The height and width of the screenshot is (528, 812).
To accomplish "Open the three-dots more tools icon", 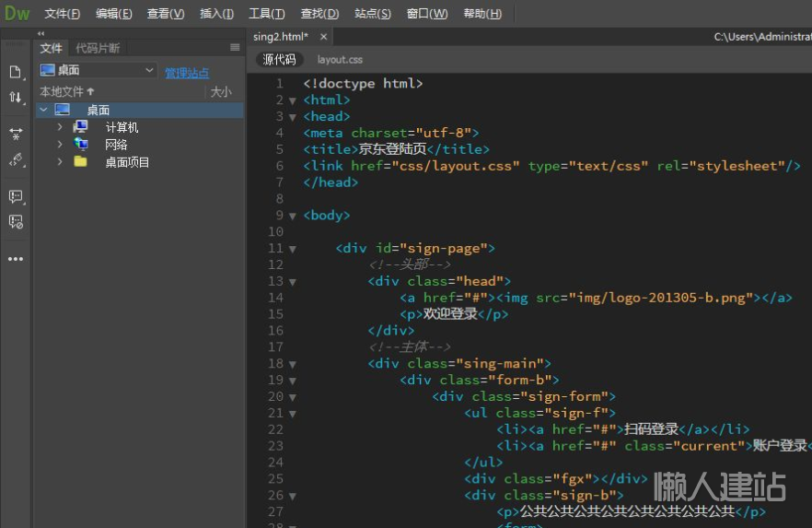I will pyautogui.click(x=16, y=259).
